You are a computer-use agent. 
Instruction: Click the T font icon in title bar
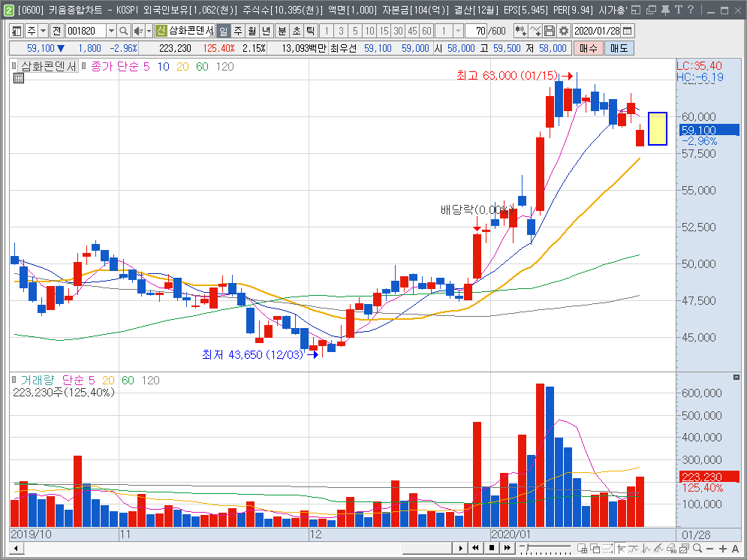(679, 10)
